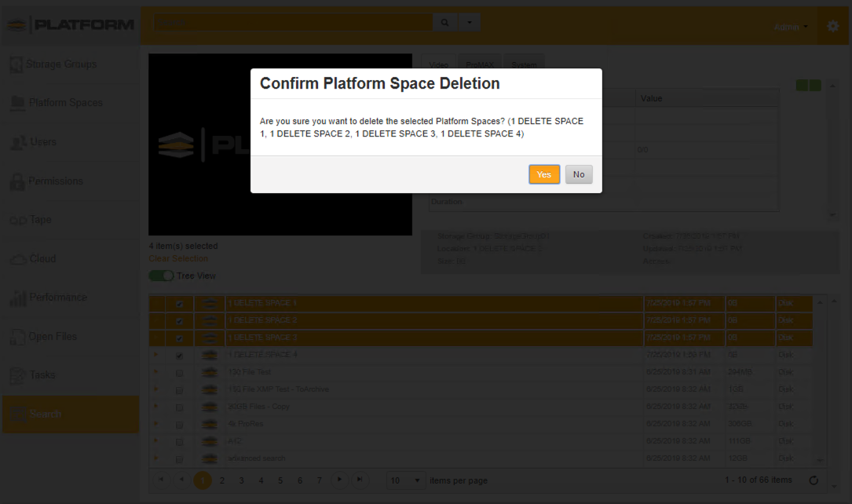Go to page 7

click(320, 480)
